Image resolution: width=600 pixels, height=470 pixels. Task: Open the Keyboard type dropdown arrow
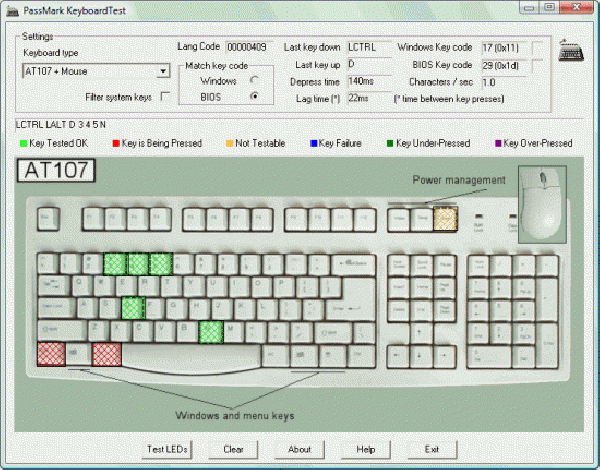coord(163,71)
